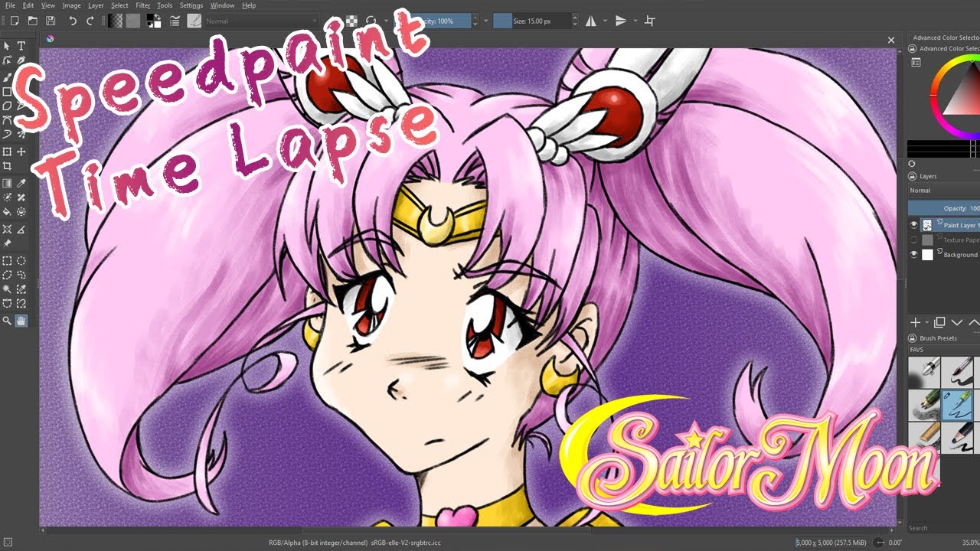The image size is (980, 551).
Task: Select the Rectangle shape tool
Action: pyautogui.click(x=7, y=91)
